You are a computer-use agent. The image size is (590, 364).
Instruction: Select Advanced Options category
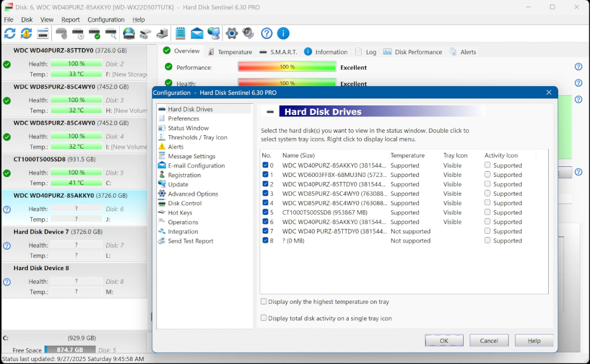(193, 194)
